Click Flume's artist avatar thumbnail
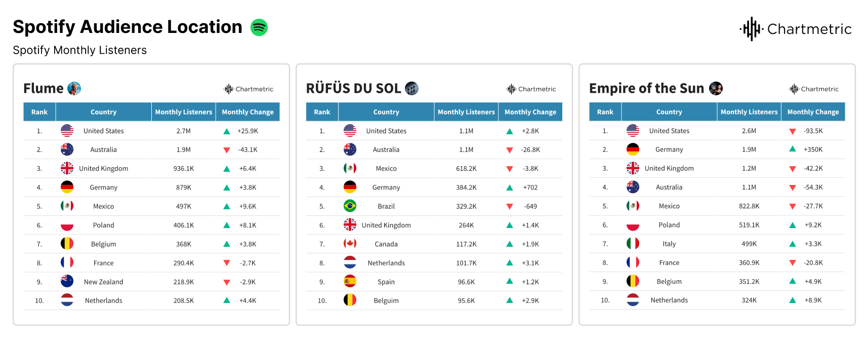The width and height of the screenshot is (868, 340). (x=74, y=89)
